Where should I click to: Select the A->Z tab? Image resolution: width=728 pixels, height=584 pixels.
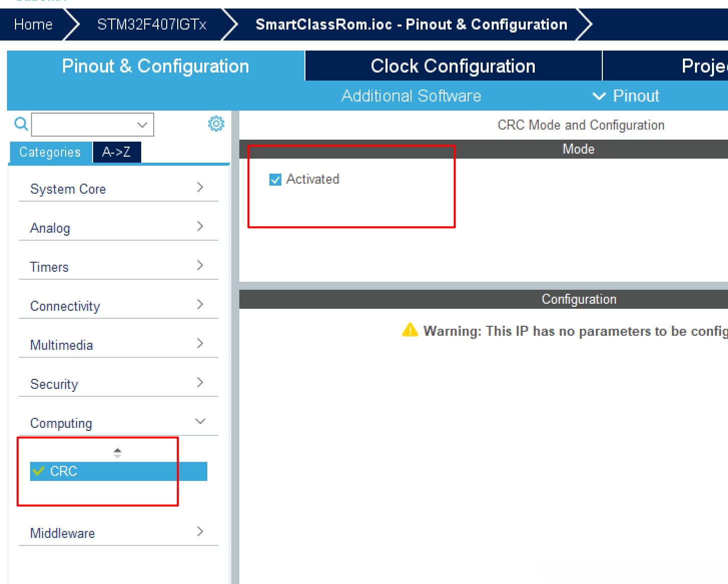117,152
